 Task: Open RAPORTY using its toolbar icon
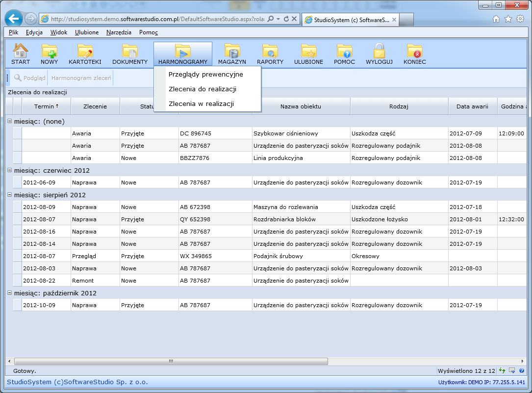click(270, 53)
